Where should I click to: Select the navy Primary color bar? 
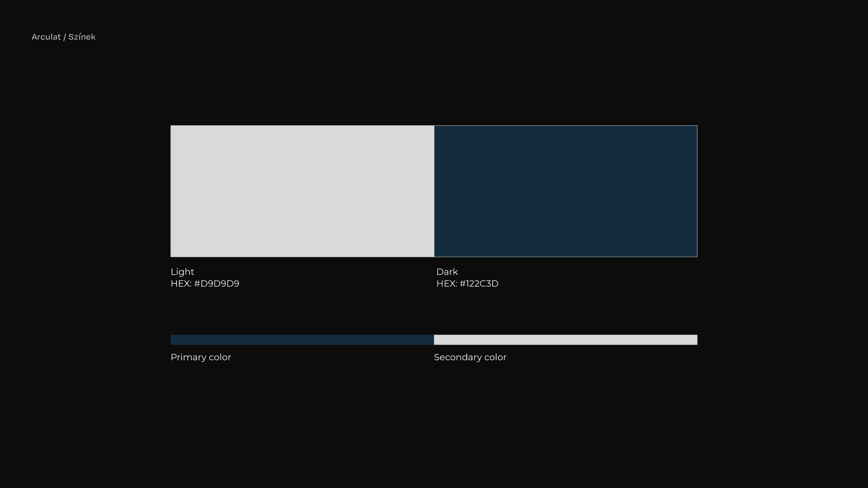pos(302,340)
